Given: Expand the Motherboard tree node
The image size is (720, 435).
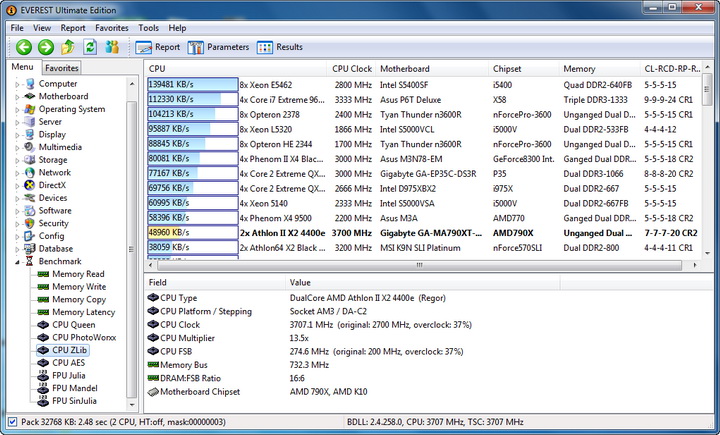Looking at the screenshot, I should pos(17,96).
